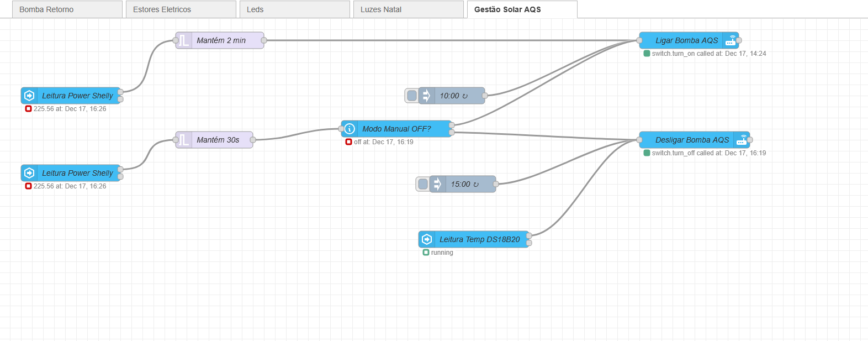
Task: Click the arrow icon on 15:00 inject node
Action: tap(437, 184)
